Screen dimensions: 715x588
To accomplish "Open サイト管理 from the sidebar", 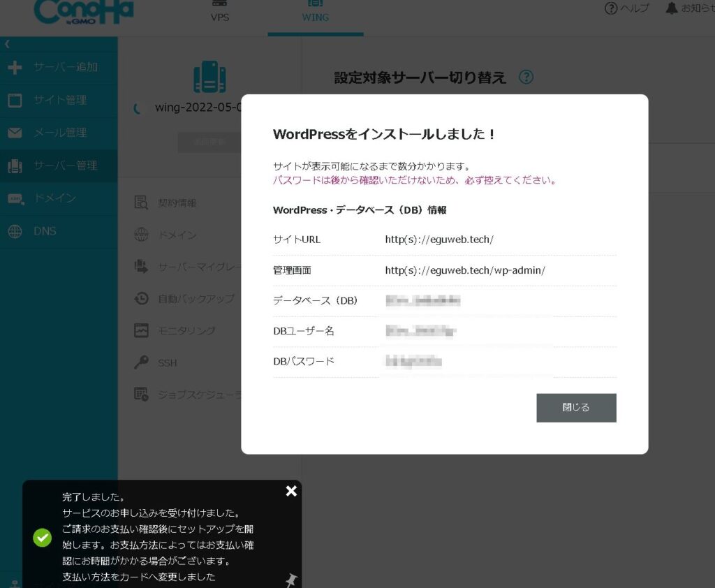I will point(59,100).
